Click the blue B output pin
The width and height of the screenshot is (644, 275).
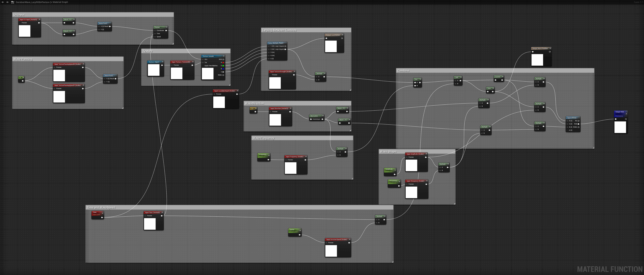[x=223, y=69]
